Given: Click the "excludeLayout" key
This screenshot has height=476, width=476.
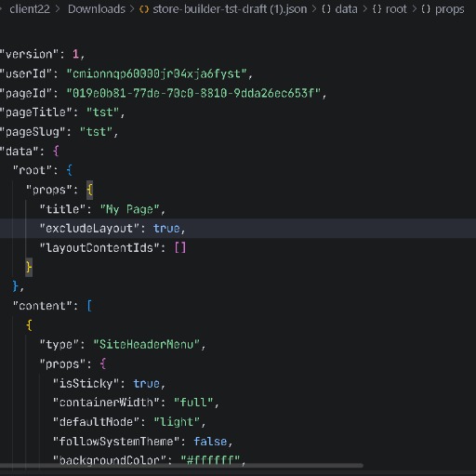Looking at the screenshot, I should coord(89,229).
